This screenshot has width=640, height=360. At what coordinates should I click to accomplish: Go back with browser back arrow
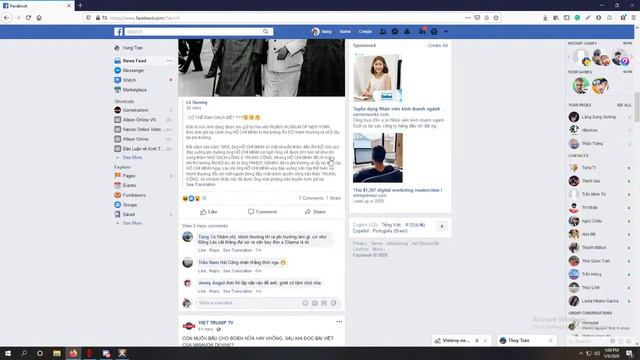[x=7, y=18]
